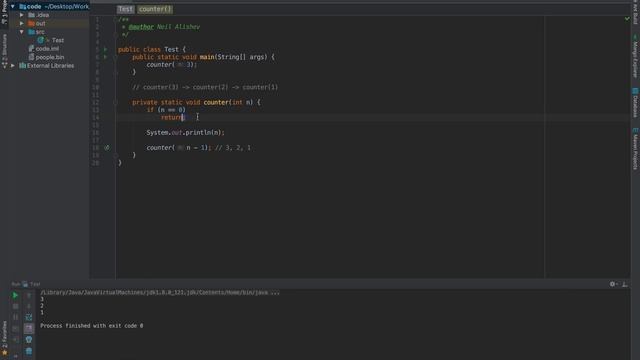The height and width of the screenshot is (360, 640).
Task: Click the green inspection checkmark indicator
Action: pos(627,19)
